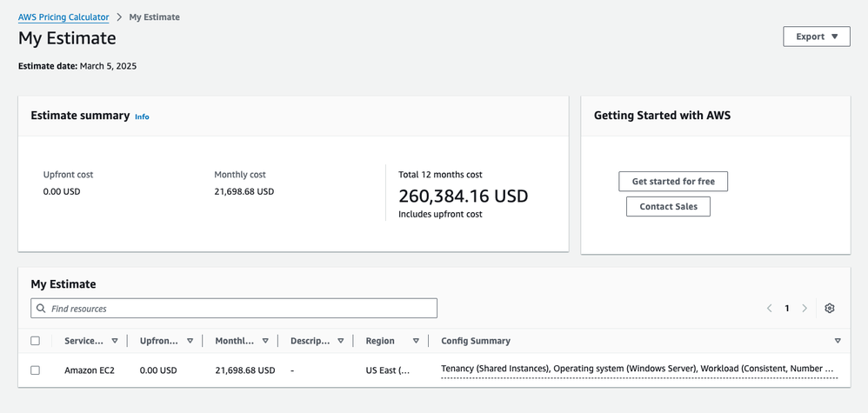Viewport: 868px width, 413px height.
Task: Navigate to AWS Pricing Calculator breadcrumb
Action: pos(63,17)
